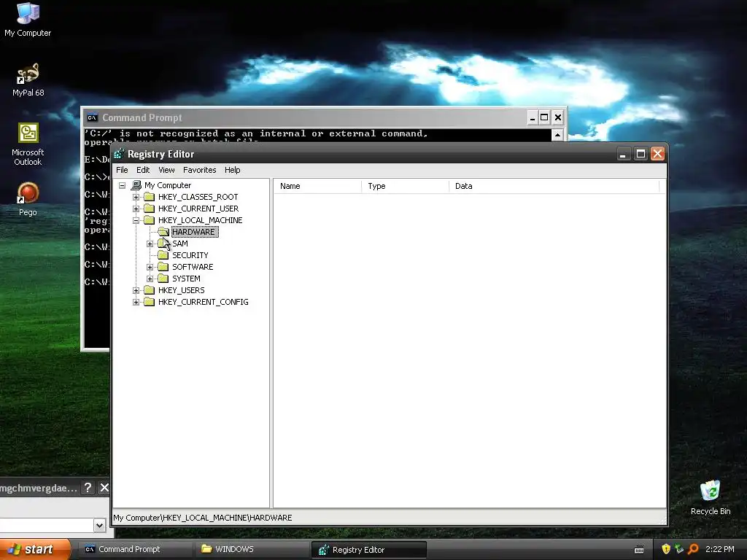747x560 pixels.
Task: Minimize the Registry Editor window
Action: (624, 154)
